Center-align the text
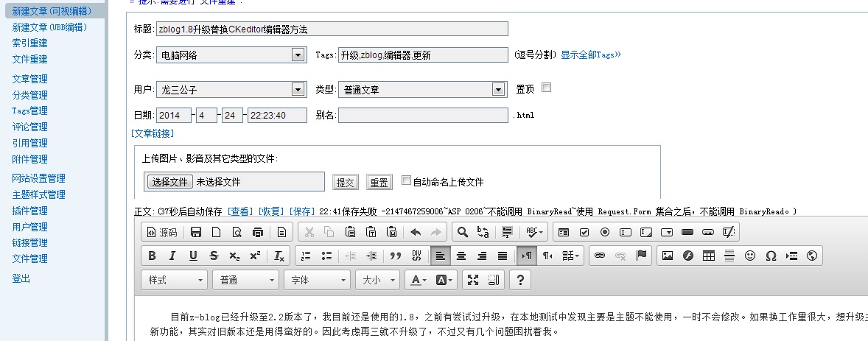This screenshot has height=341, width=868. point(461,256)
